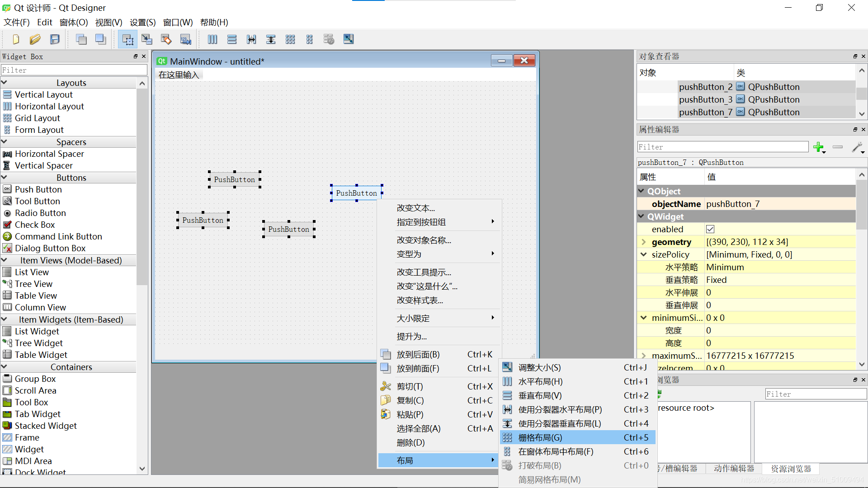This screenshot has width=868, height=488.
Task: Choose 栅格布局(G) from layout submenu
Action: (x=540, y=437)
